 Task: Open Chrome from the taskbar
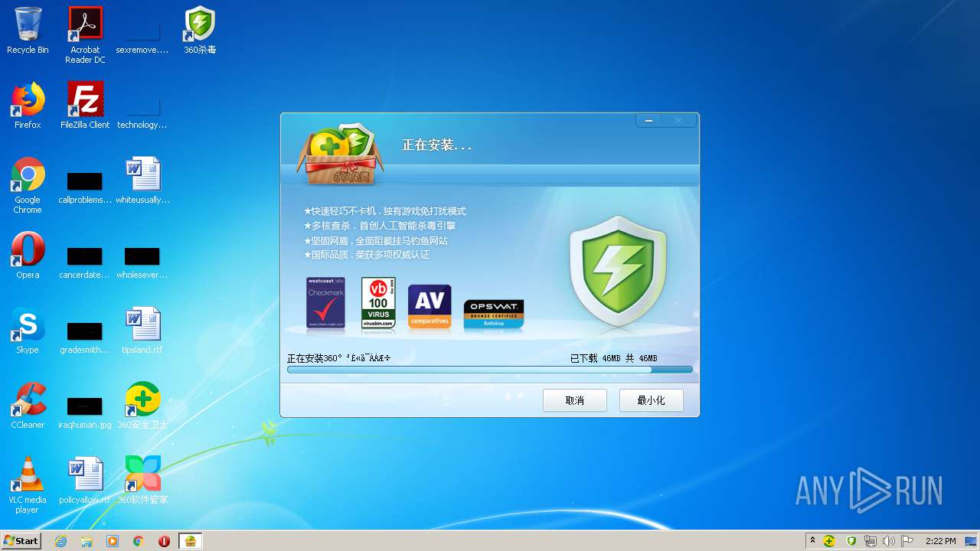[139, 541]
